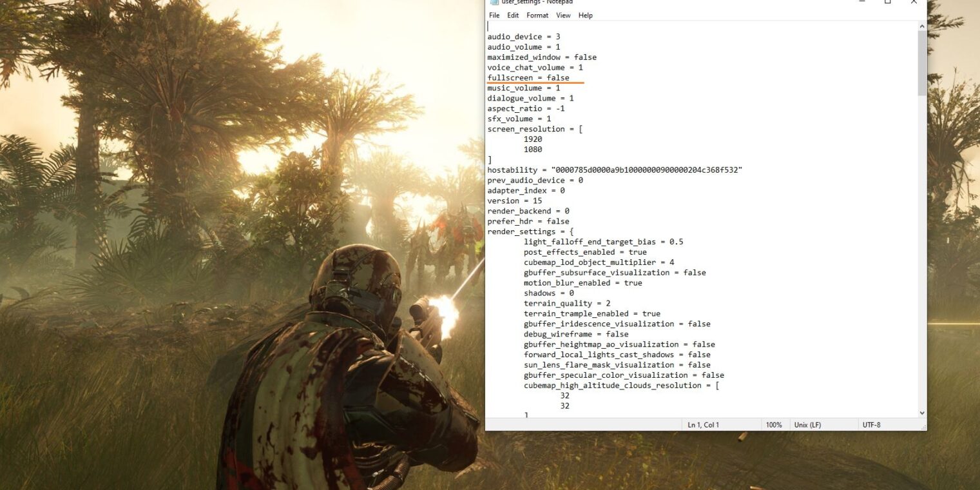
Task: Click the line 'gbuffer_specular_color_visualization = false'
Action: point(624,375)
